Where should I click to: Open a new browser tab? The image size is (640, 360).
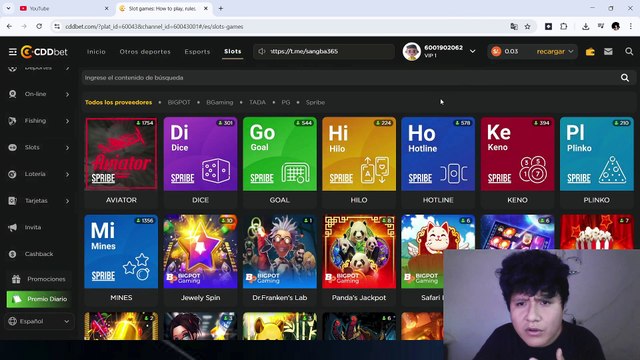(220, 8)
